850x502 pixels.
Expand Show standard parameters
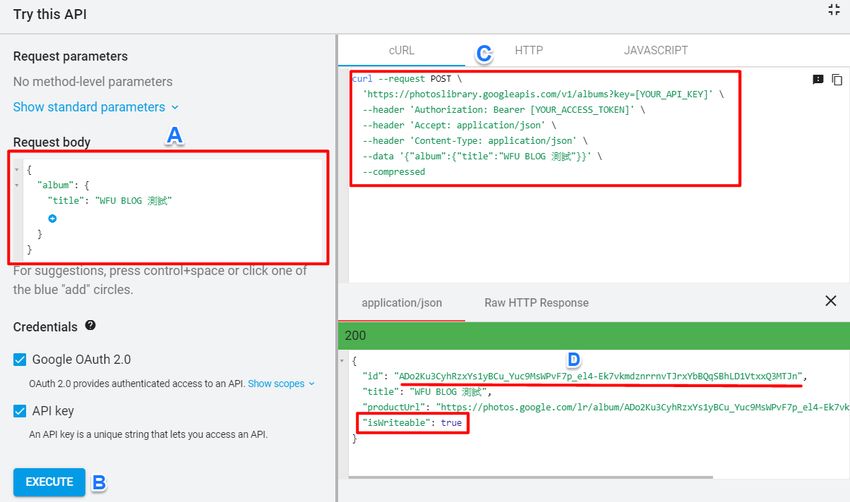95,107
